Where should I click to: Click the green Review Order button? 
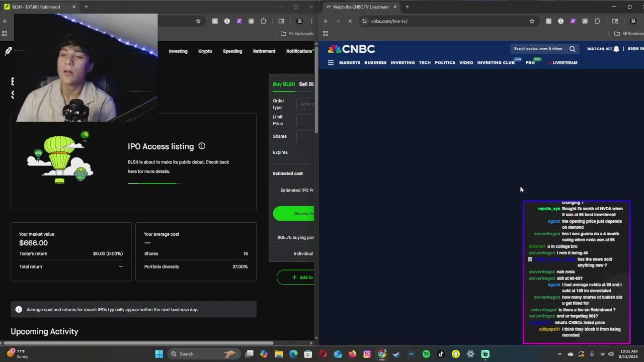pos(293,214)
